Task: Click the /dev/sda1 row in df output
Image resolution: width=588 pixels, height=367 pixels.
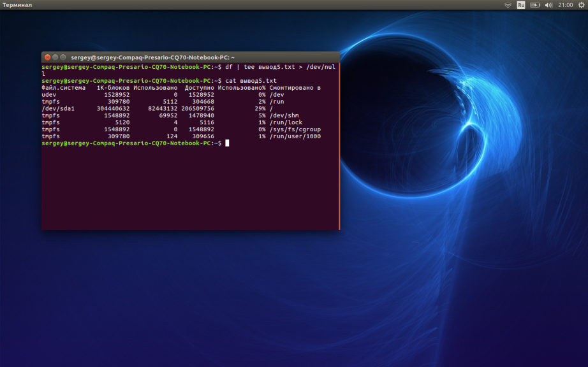Action: (x=58, y=108)
